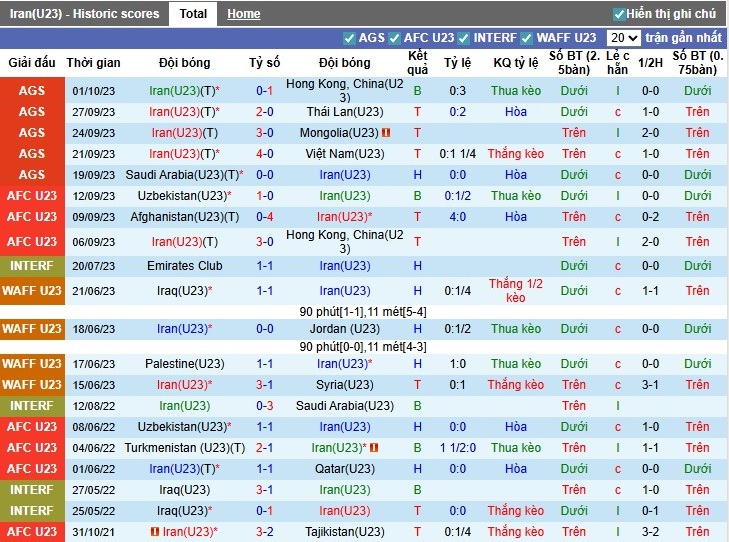Click AGS badge on 01/10/23 row

pos(31,91)
